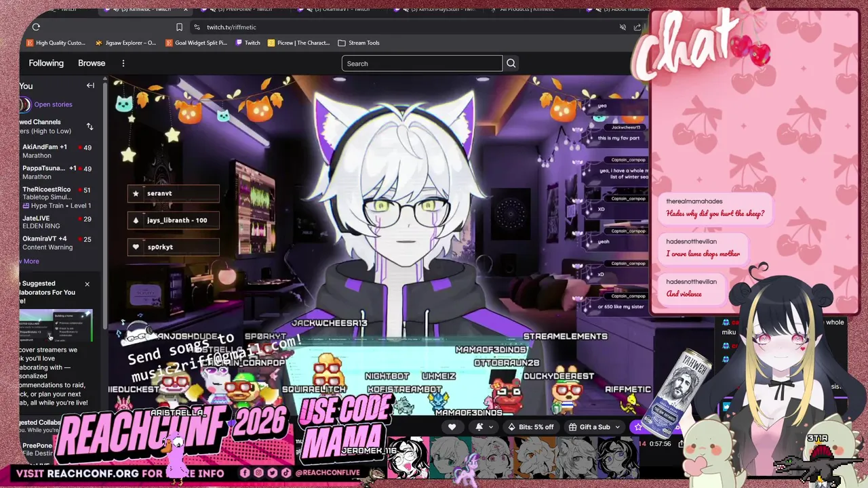Viewport: 868px width, 488px height.
Task: Switch to the Riffmetic - Twitch browser tab
Action: coord(146,9)
